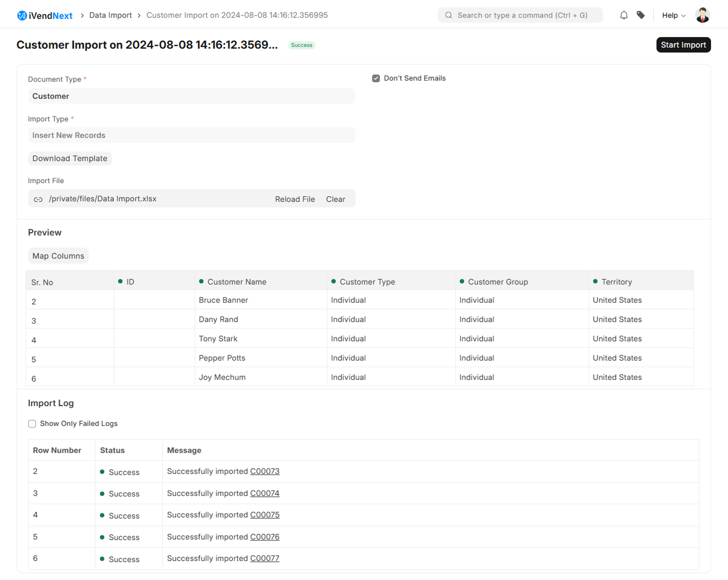Focus the search or command bar
Image resolution: width=728 pixels, height=580 pixels.
point(520,15)
